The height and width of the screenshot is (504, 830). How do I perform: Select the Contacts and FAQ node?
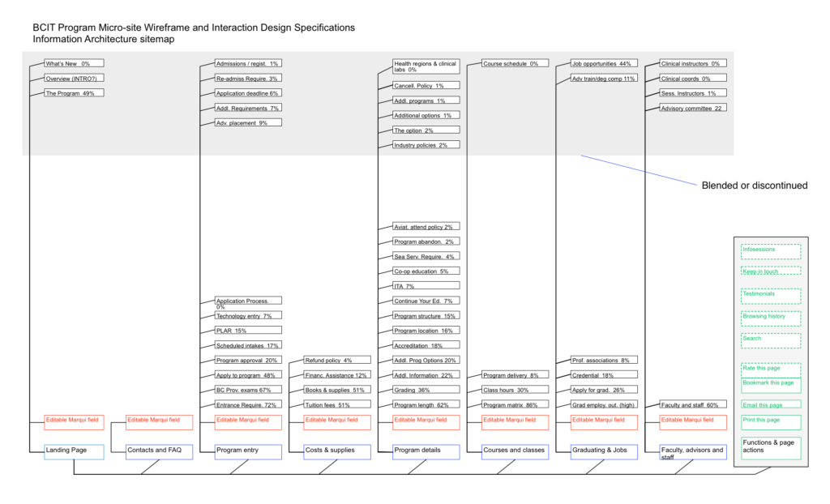point(159,451)
